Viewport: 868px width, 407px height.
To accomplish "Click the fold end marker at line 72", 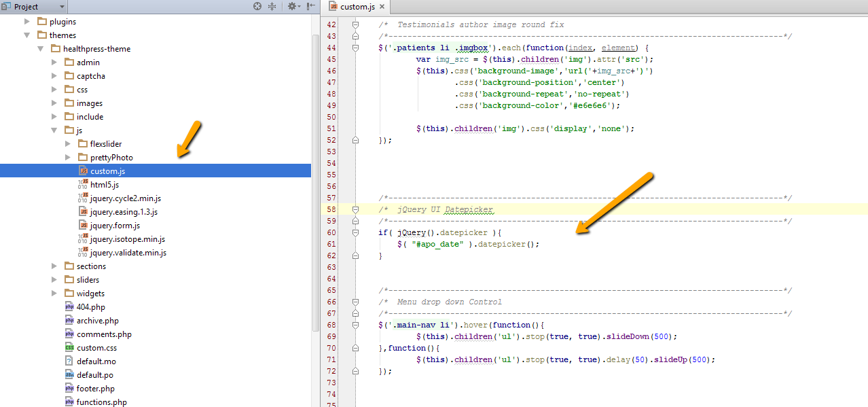I will point(355,371).
